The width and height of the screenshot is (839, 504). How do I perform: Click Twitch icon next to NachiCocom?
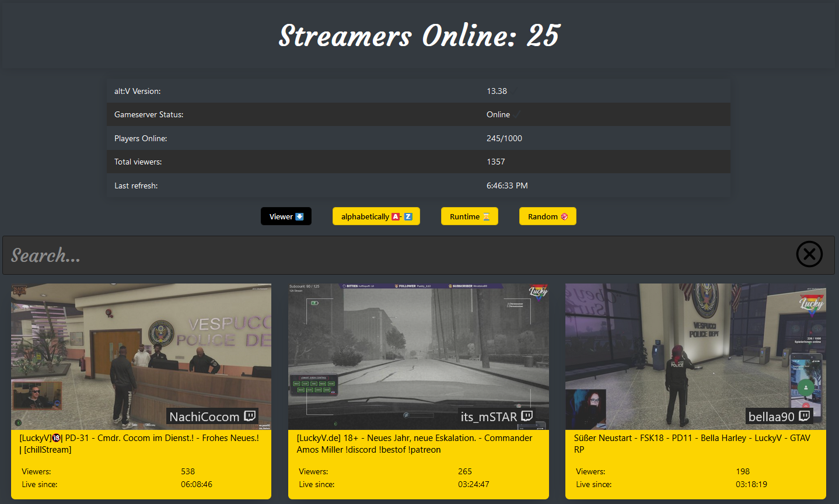(250, 416)
